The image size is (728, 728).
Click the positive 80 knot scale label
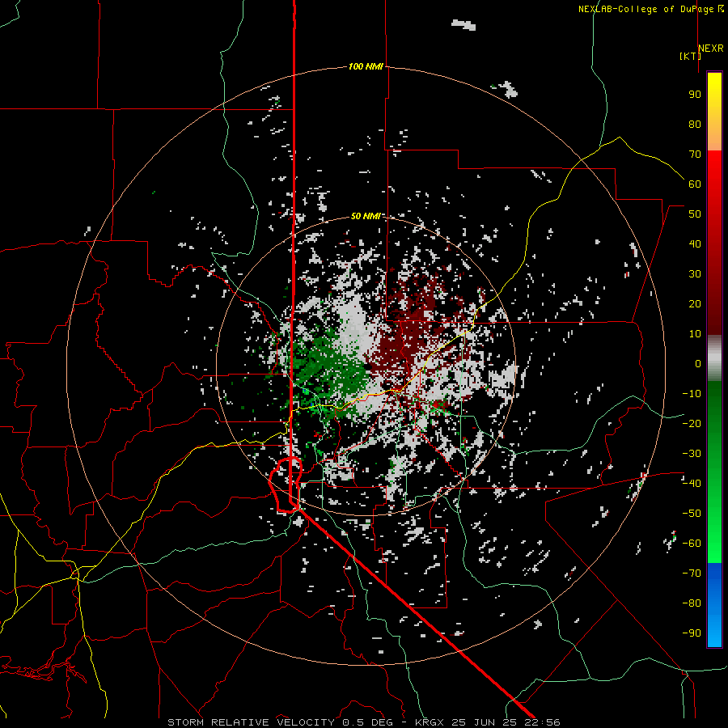pyautogui.click(x=695, y=124)
